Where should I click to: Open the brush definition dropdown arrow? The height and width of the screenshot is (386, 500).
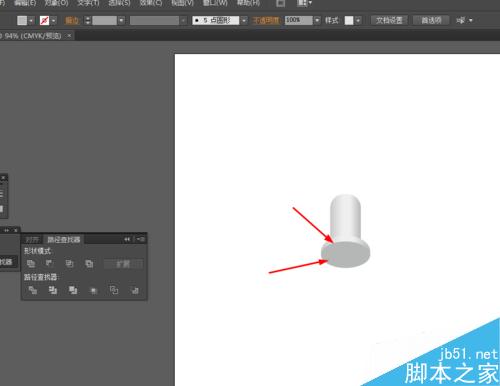point(244,21)
